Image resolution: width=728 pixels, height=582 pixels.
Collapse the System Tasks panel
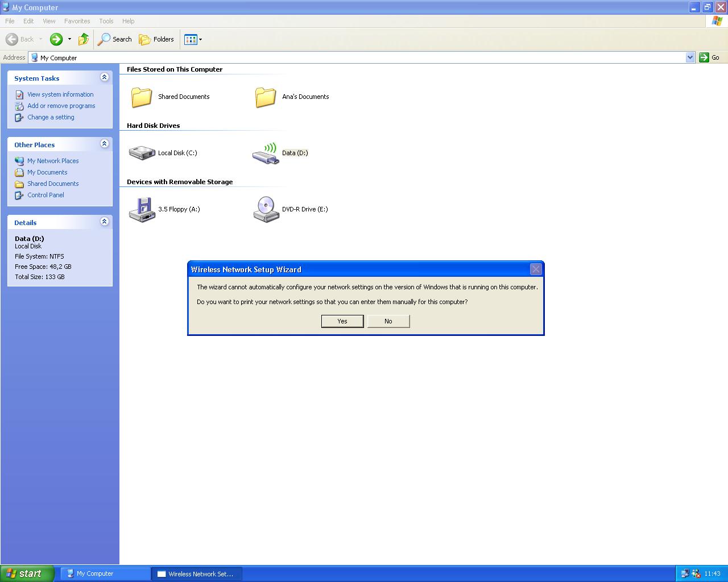[104, 77]
